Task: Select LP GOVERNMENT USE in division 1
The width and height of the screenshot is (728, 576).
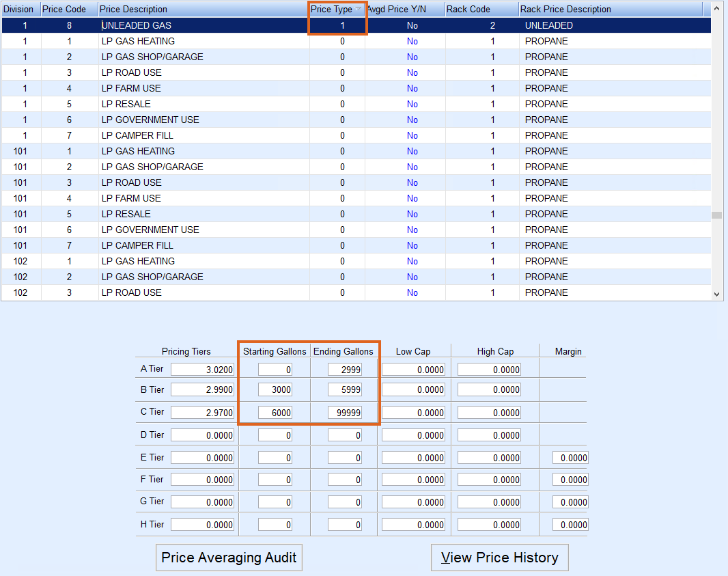Action: tap(356, 120)
